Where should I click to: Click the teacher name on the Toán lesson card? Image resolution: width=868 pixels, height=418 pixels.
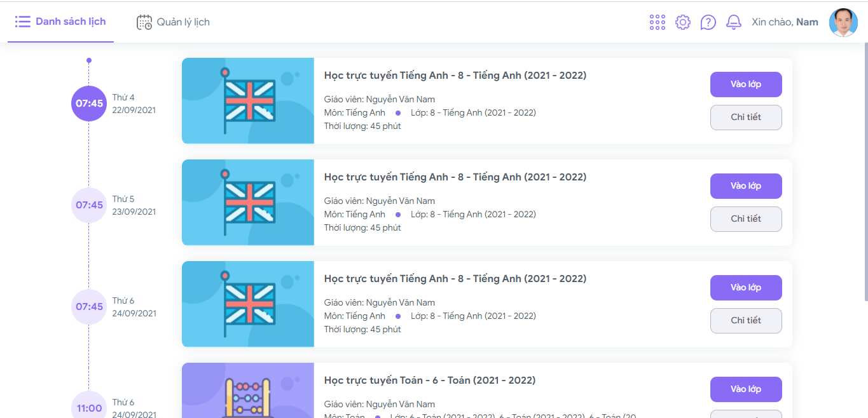(380, 404)
